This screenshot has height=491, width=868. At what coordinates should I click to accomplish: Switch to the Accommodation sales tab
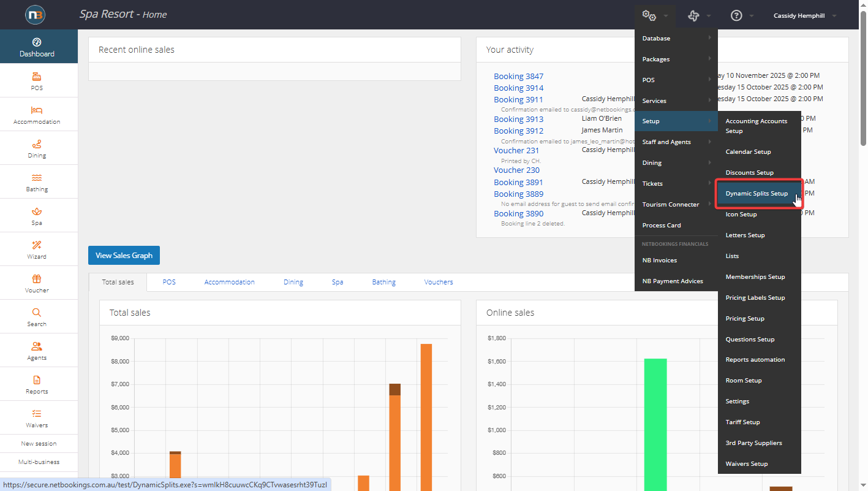(x=229, y=283)
